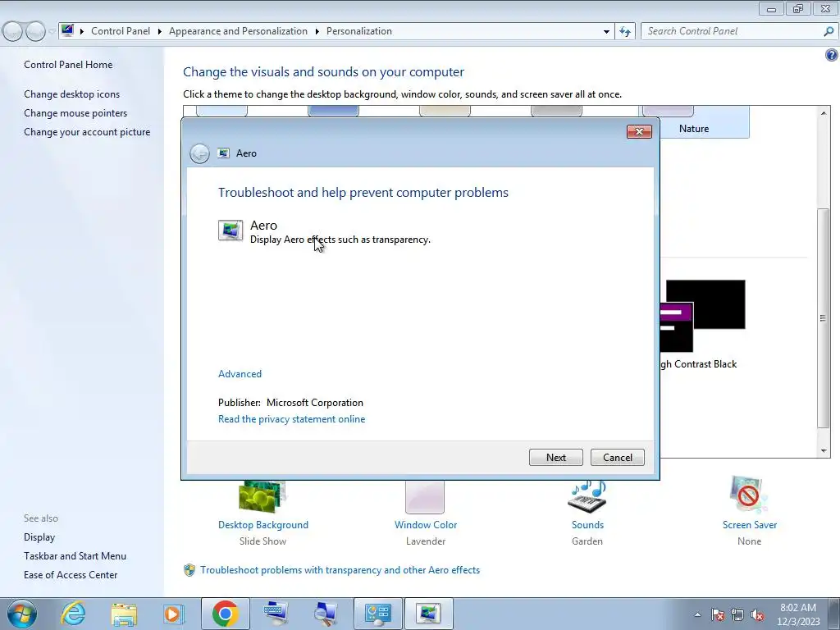Switch to Aero troubleshooter taskbar button
Viewport: 840px width, 630px height.
click(428, 614)
